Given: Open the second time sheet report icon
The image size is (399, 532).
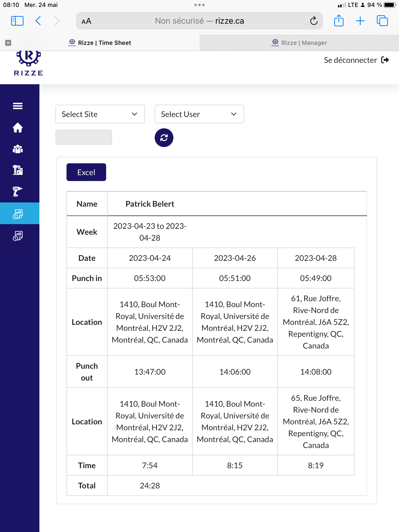Looking at the screenshot, I should (x=18, y=236).
